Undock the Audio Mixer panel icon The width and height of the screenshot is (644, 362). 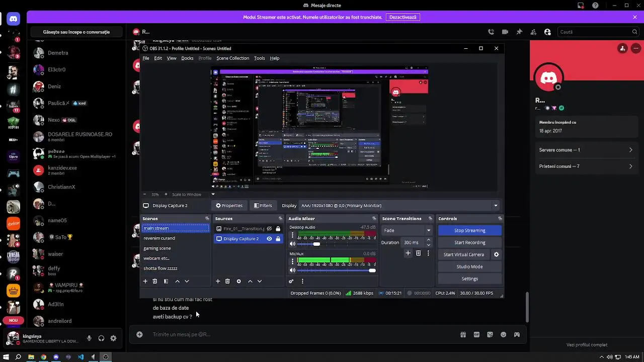click(x=374, y=219)
